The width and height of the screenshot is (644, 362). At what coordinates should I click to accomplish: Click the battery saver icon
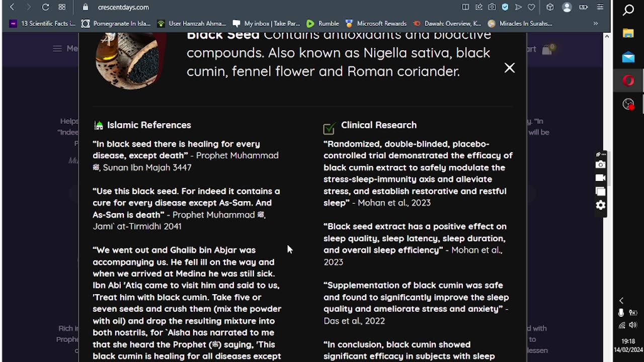[584, 7]
